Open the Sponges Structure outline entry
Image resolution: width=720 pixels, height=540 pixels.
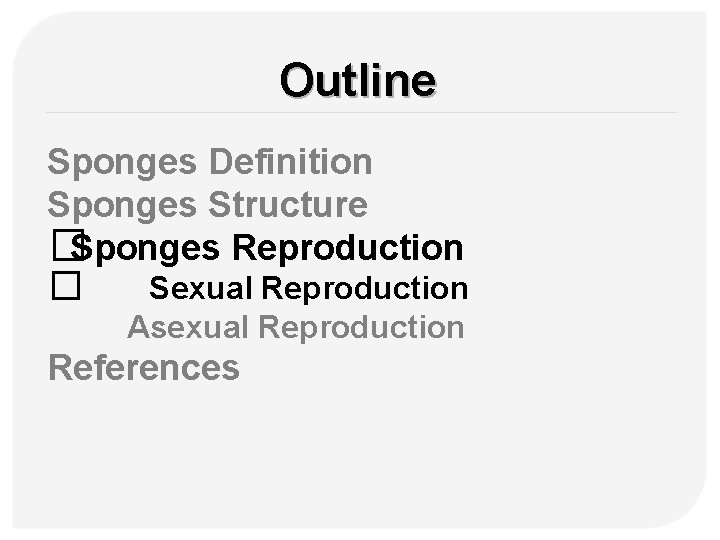(207, 204)
